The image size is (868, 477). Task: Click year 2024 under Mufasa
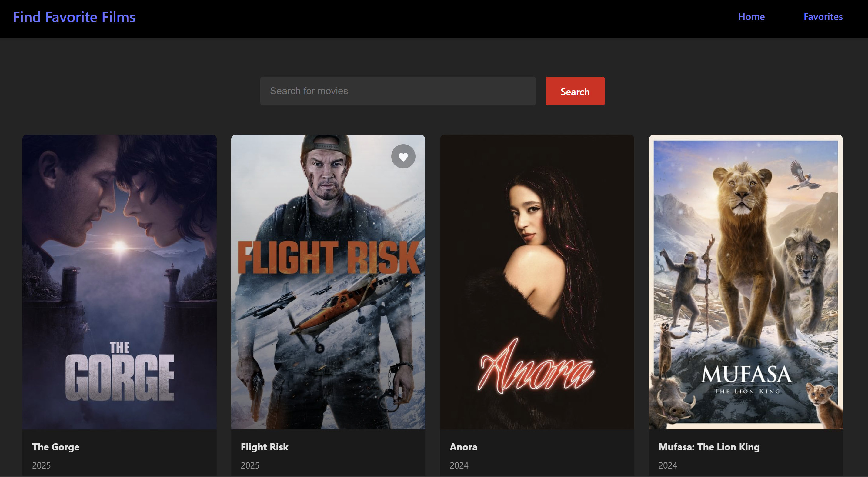click(668, 465)
